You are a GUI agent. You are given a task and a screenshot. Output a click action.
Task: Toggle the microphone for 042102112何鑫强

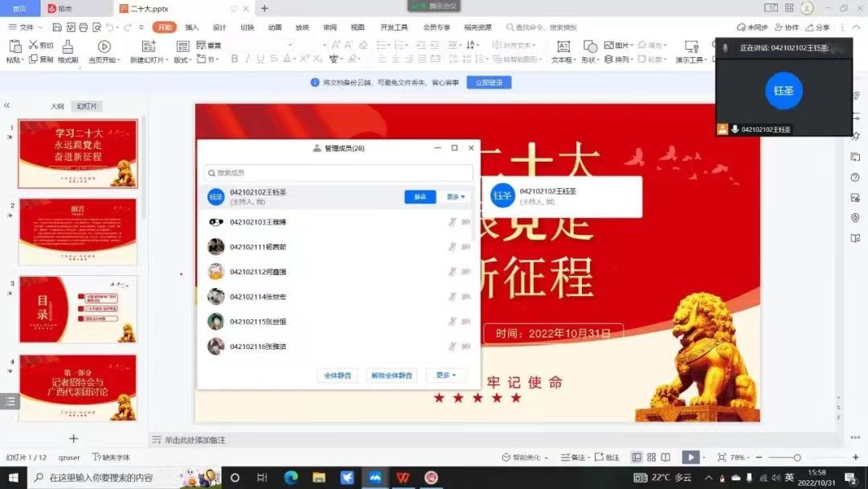point(452,272)
